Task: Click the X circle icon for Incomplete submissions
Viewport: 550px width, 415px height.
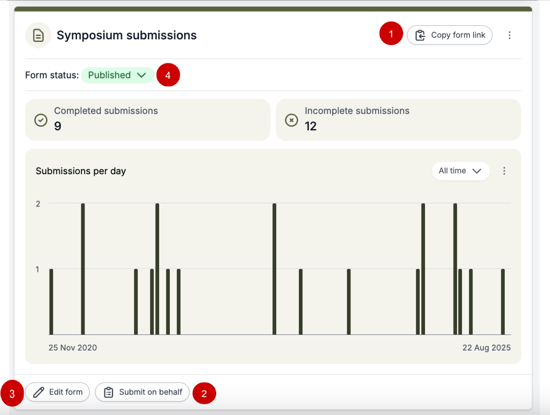Action: [291, 120]
